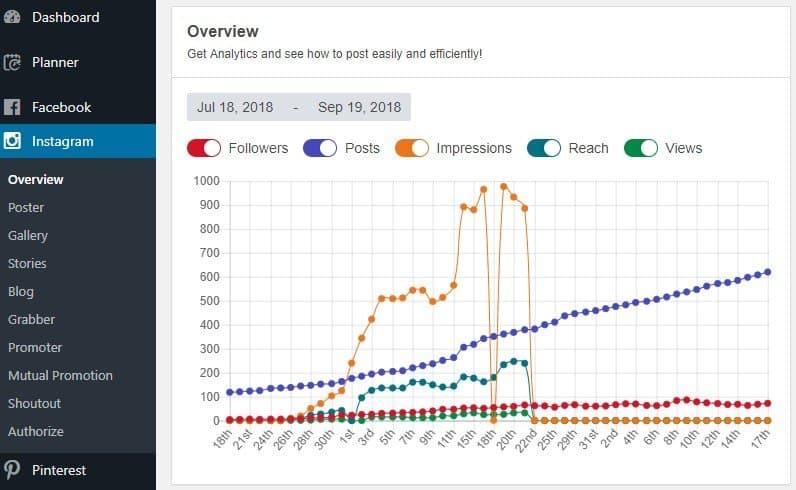Viewport: 796px width, 490px height.
Task: Click the Planner calendar icon
Action: 12,62
